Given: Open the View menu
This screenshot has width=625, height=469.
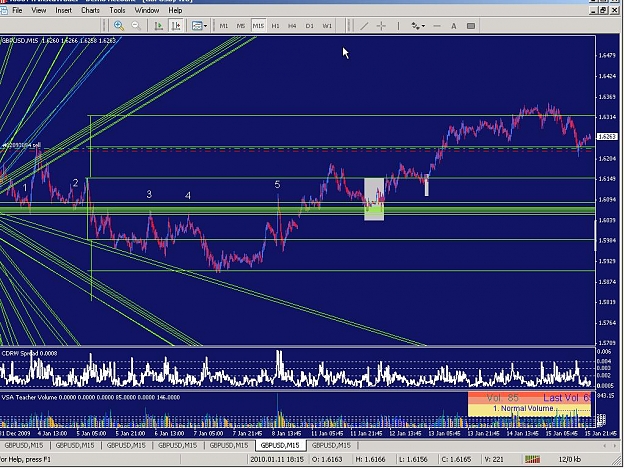Looking at the screenshot, I should [39, 10].
